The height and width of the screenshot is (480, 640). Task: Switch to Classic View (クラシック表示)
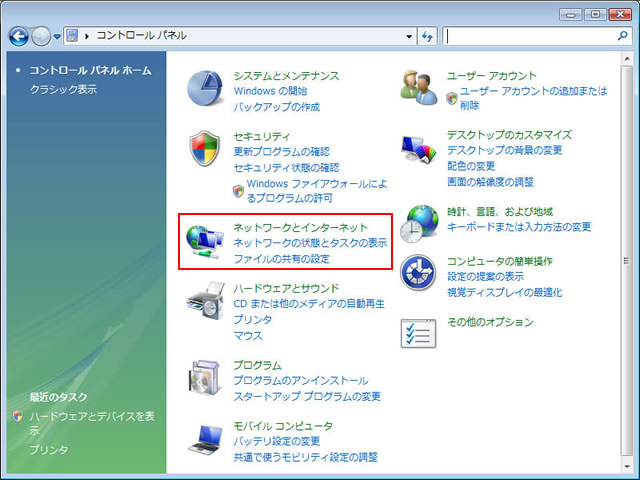(x=63, y=89)
